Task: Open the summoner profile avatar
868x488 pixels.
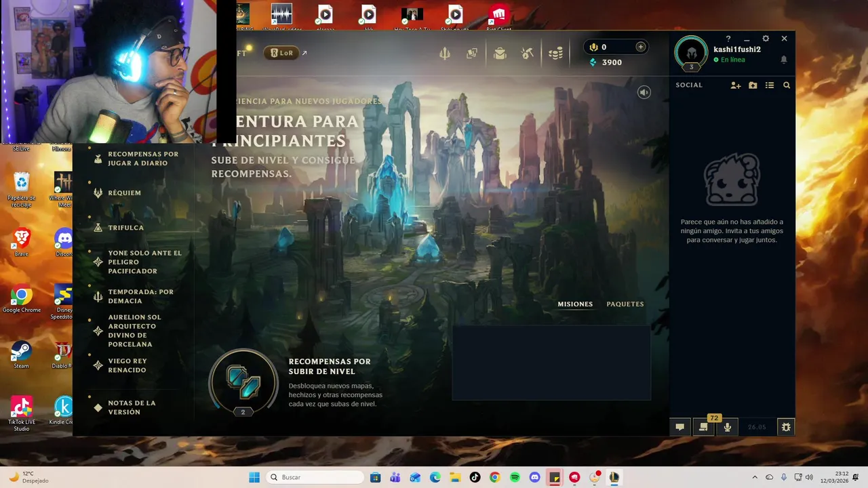Action: [691, 53]
